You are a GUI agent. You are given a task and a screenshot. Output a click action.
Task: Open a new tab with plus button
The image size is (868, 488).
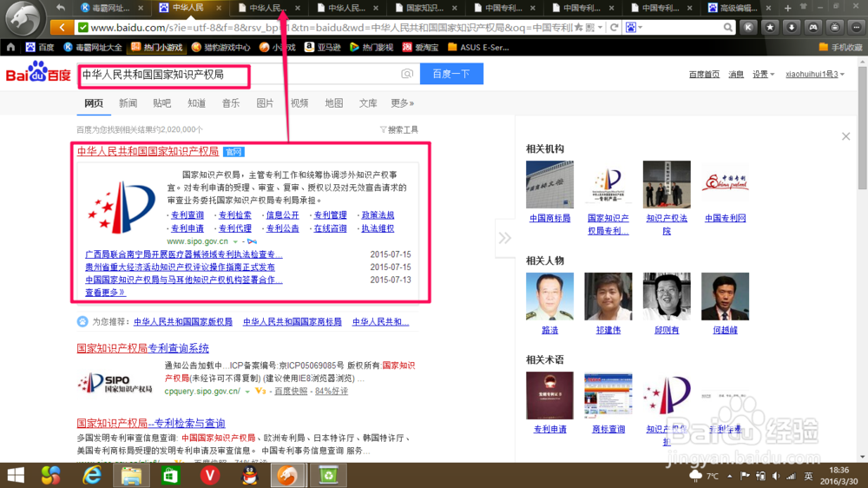788,8
